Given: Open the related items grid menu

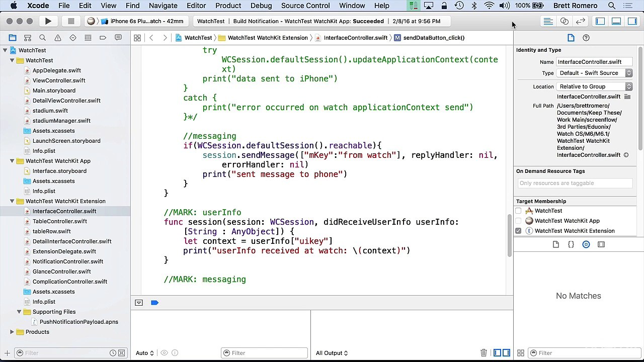Looking at the screenshot, I should click(x=137, y=38).
